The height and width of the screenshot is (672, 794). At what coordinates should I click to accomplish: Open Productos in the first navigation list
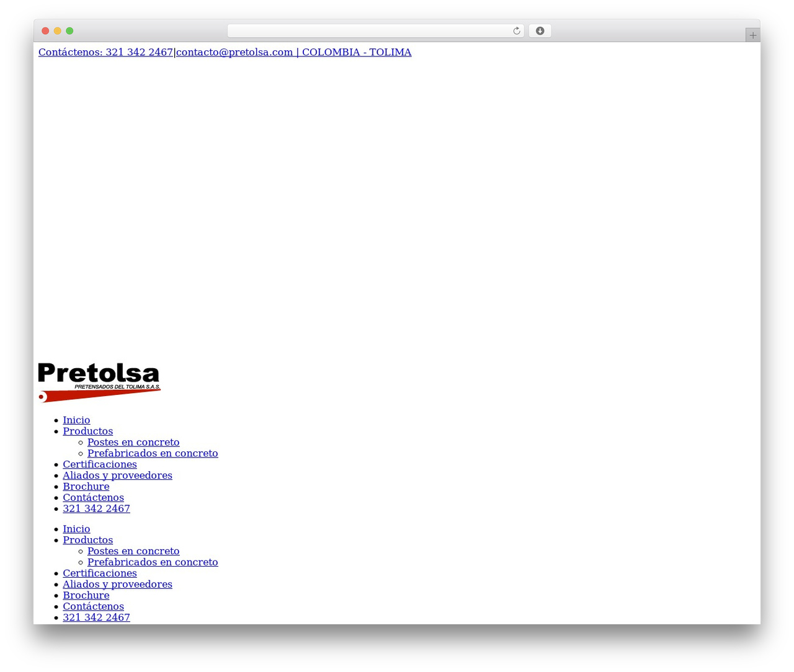tap(87, 431)
